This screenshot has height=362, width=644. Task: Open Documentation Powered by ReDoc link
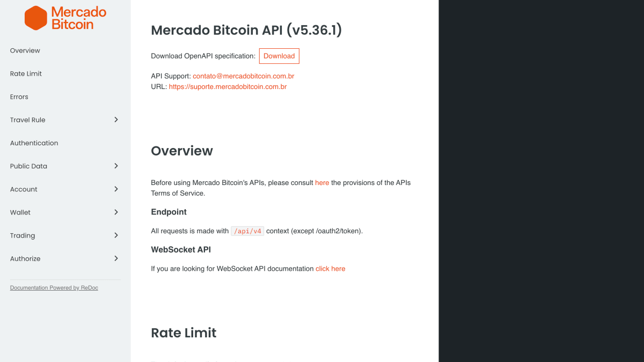pyautogui.click(x=54, y=288)
